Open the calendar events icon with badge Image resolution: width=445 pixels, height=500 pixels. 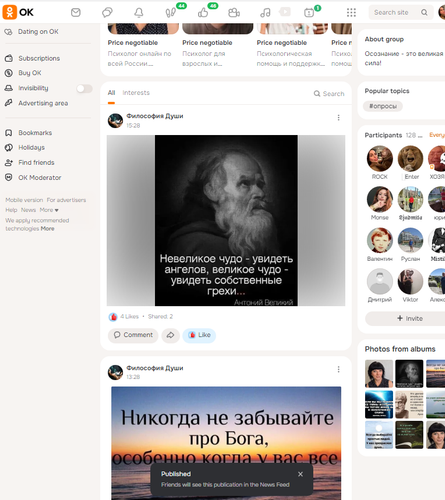pyautogui.click(x=309, y=13)
